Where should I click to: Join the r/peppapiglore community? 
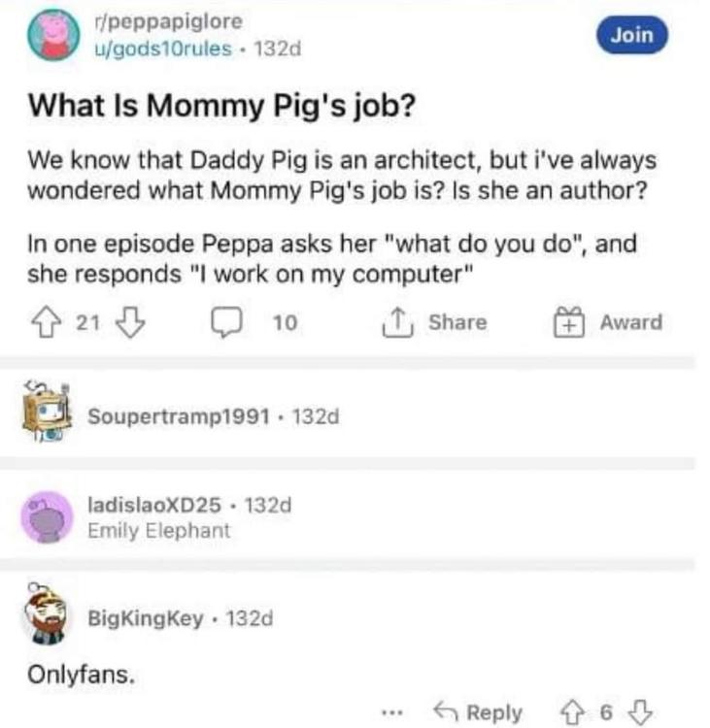pyautogui.click(x=632, y=36)
